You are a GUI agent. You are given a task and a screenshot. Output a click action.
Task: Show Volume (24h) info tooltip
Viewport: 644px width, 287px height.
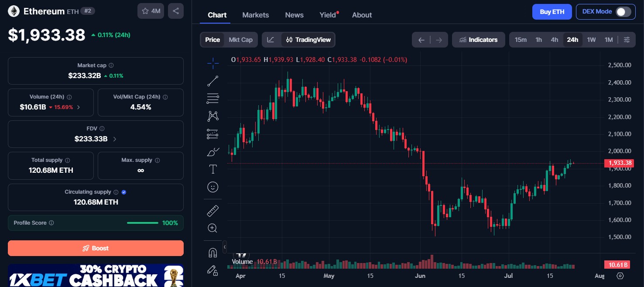point(69,97)
